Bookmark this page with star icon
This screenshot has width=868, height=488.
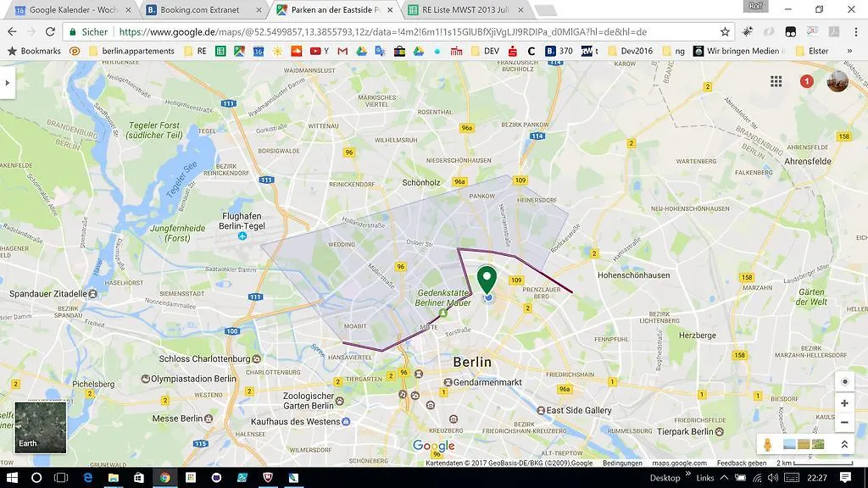pos(725,32)
